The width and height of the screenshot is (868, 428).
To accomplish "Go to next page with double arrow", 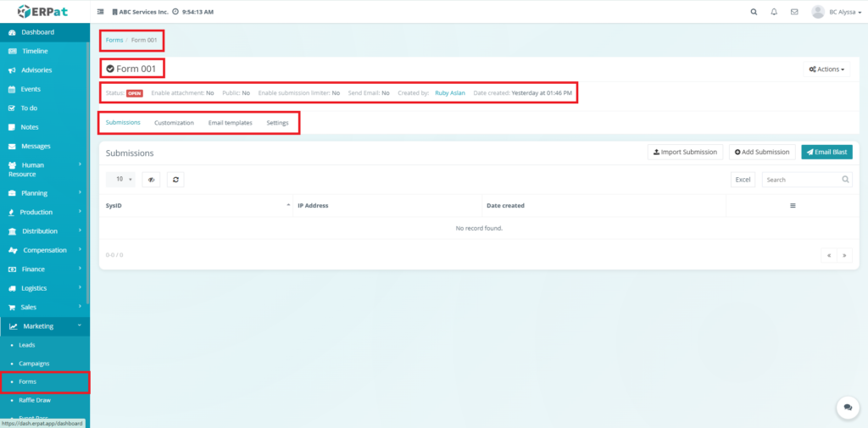I will (844, 255).
